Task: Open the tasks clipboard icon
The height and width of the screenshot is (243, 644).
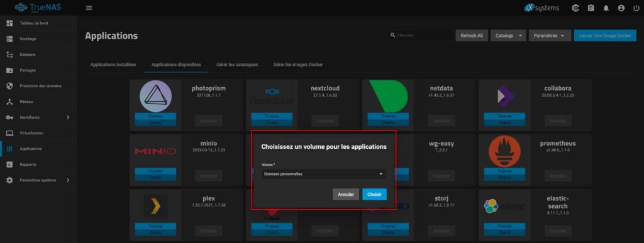Action: tap(591, 8)
